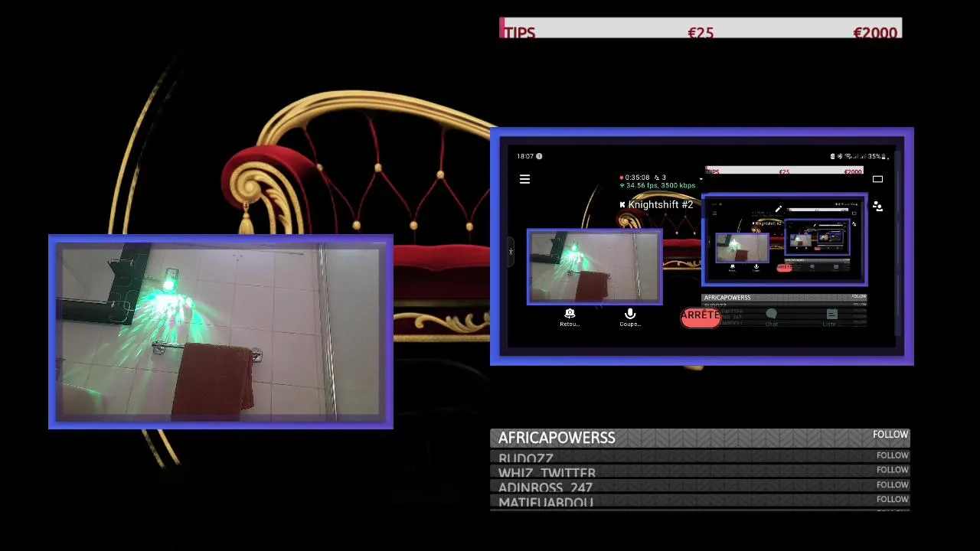Click the '34.56 fps, 3500 kbps' stats text
This screenshot has height=551, width=980.
[661, 186]
